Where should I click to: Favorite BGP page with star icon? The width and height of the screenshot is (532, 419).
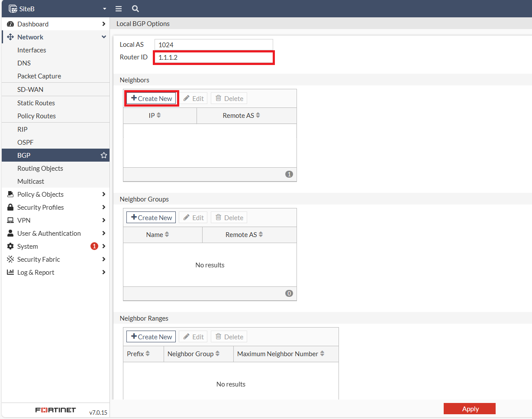[x=104, y=155]
